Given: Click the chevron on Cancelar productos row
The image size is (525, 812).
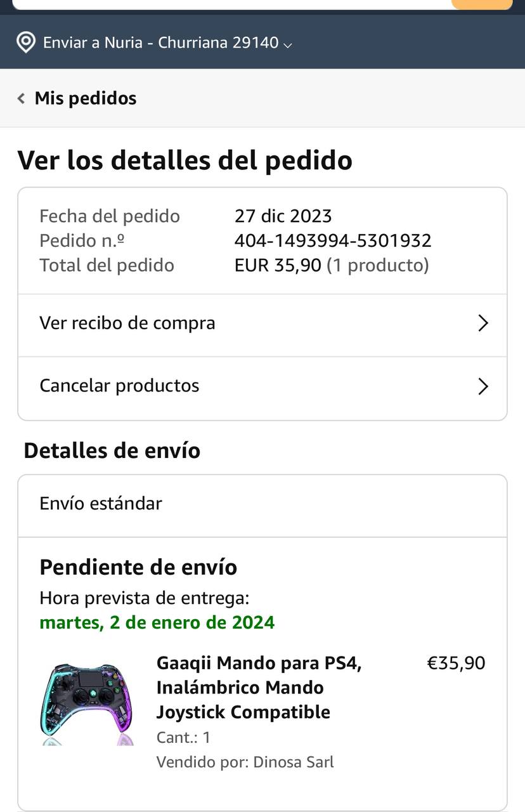Looking at the screenshot, I should (483, 386).
